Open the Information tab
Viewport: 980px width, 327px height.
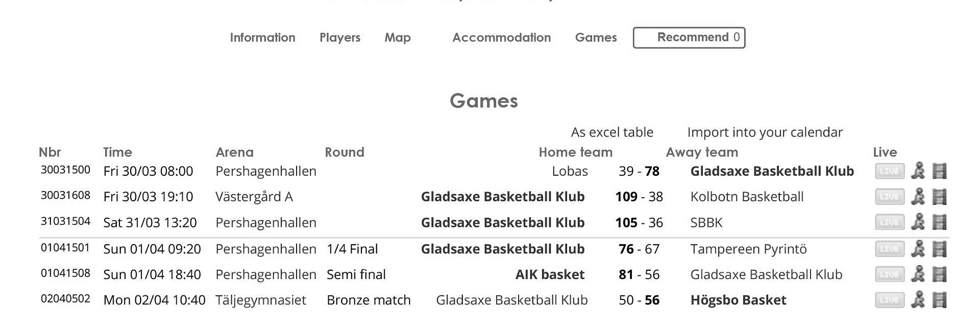pyautogui.click(x=262, y=37)
